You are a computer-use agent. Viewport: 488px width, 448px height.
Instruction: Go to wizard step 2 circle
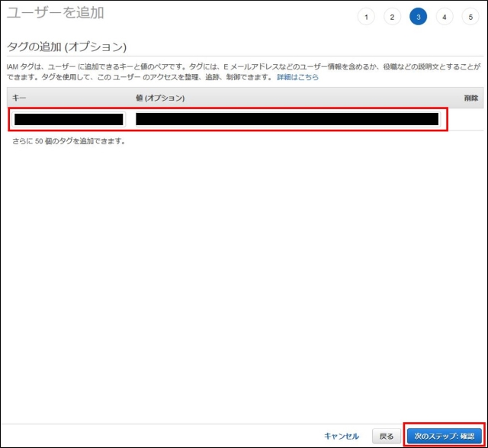(x=392, y=17)
